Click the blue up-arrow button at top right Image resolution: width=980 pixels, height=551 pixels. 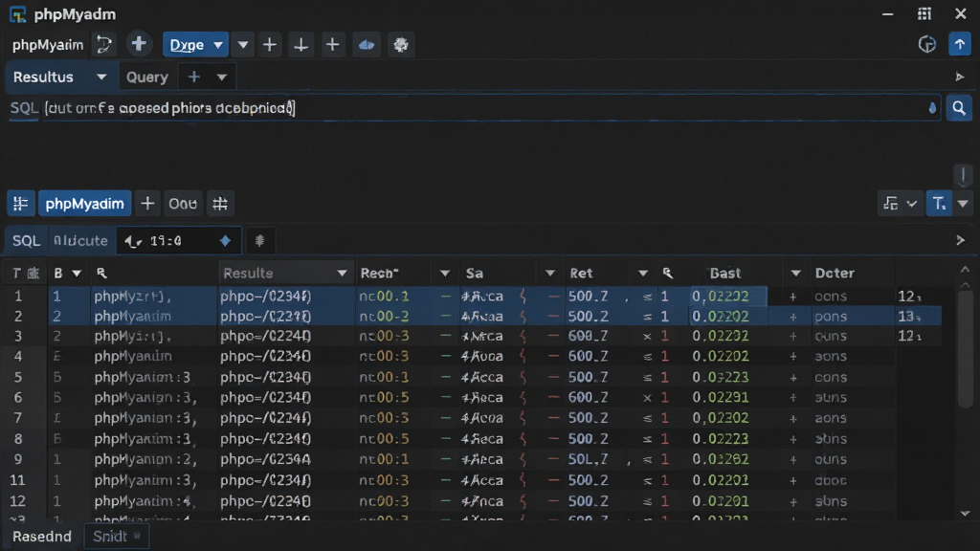(959, 44)
